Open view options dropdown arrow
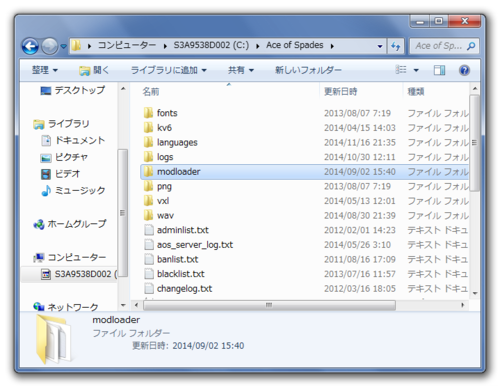 pyautogui.click(x=416, y=70)
